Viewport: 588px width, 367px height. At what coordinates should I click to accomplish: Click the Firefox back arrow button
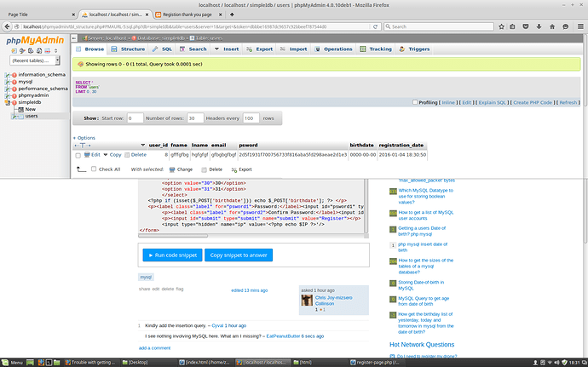[7, 26]
